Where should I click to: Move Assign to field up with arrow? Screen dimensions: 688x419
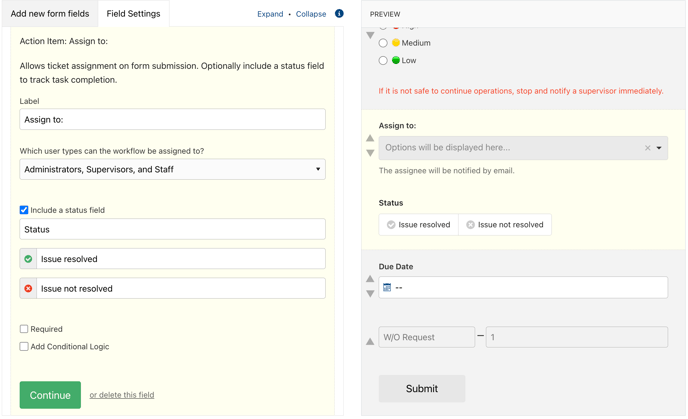tap(370, 138)
